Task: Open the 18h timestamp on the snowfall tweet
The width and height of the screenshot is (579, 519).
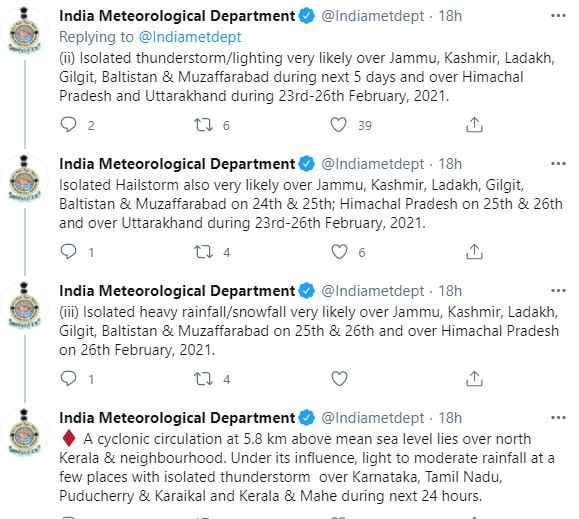Action: click(450, 291)
